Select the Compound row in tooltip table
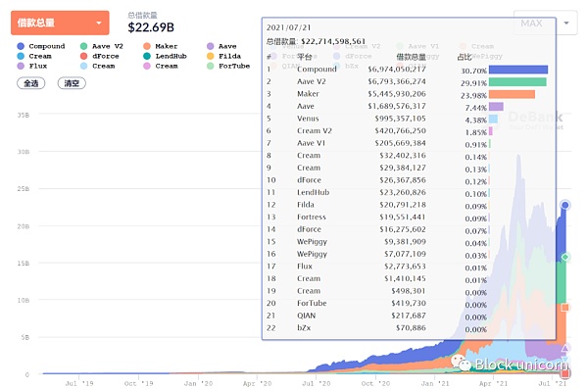 click(408, 70)
